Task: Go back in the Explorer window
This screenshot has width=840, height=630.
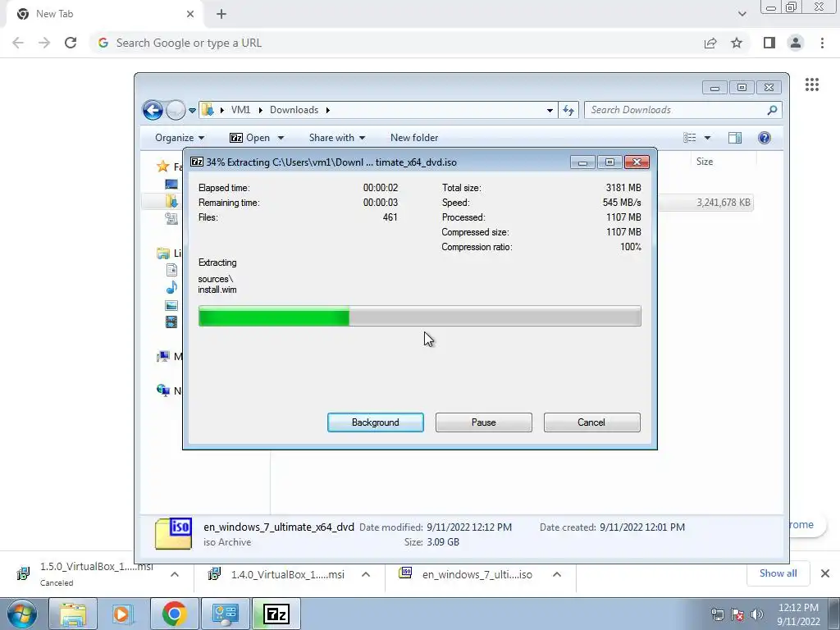Action: point(153,111)
